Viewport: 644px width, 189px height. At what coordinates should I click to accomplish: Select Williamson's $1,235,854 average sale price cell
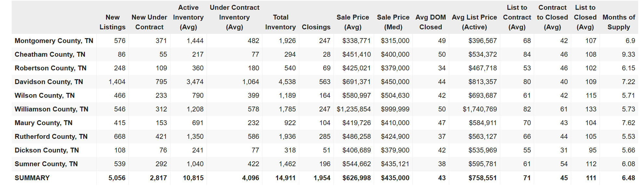coord(354,109)
